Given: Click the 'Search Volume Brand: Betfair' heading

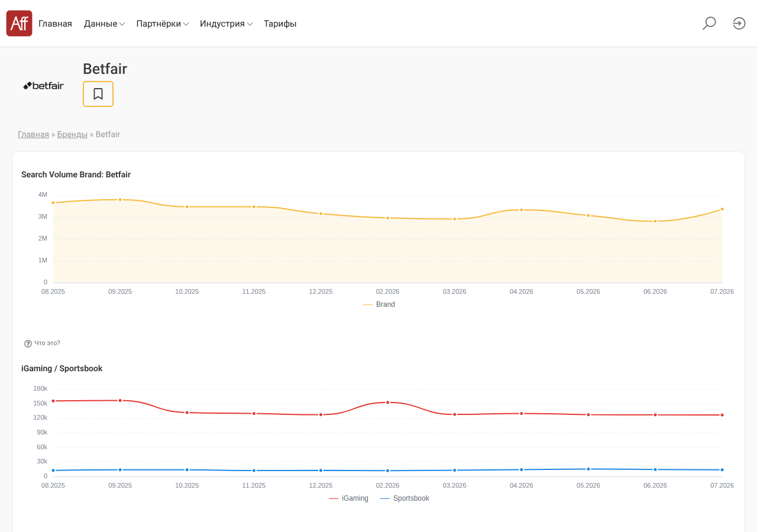Looking at the screenshot, I should point(76,175).
